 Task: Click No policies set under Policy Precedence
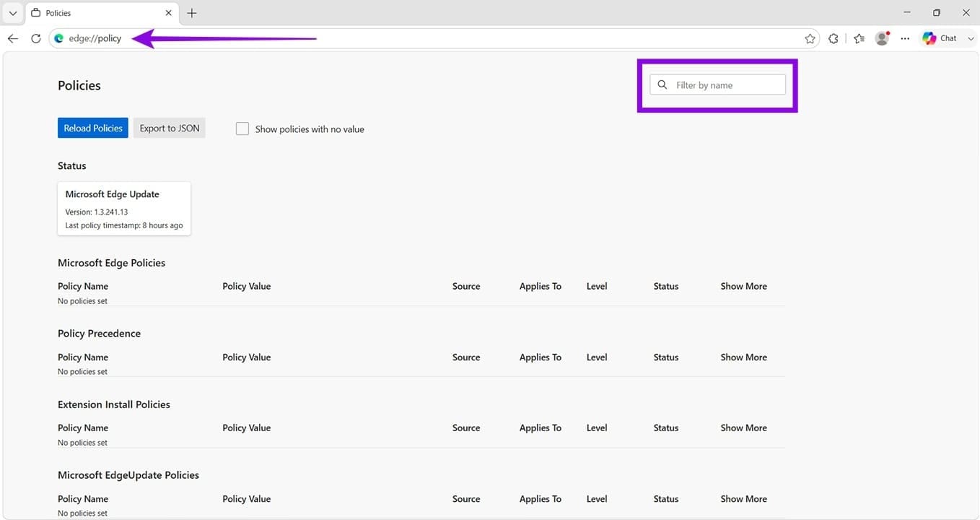(x=82, y=371)
